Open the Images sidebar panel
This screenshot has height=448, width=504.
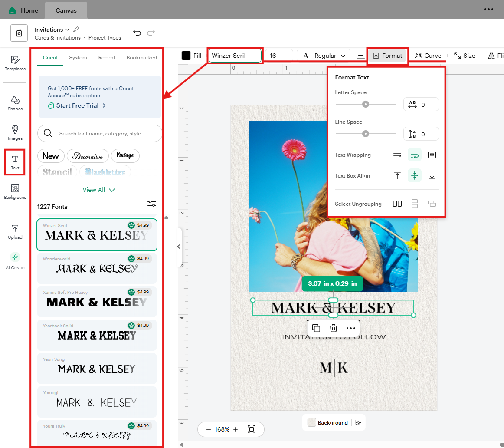click(x=15, y=133)
